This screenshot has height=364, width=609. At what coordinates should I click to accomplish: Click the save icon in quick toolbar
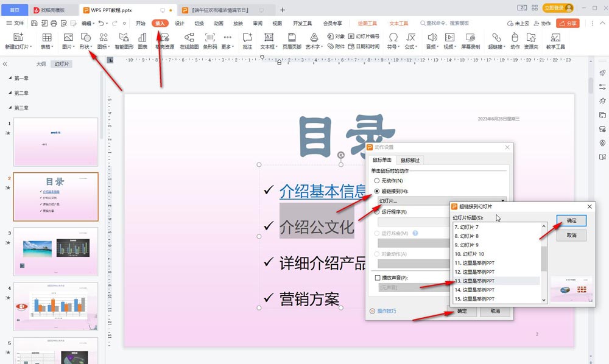tap(34, 23)
